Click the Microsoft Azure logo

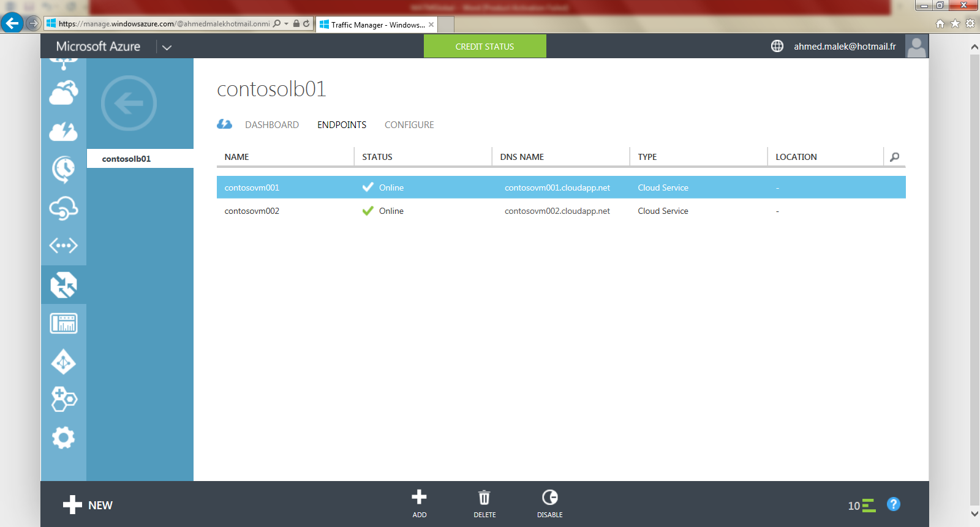pos(98,47)
